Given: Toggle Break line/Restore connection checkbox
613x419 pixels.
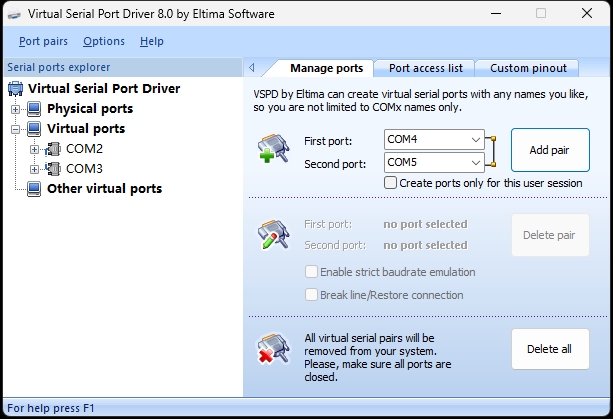Looking at the screenshot, I should pos(311,295).
